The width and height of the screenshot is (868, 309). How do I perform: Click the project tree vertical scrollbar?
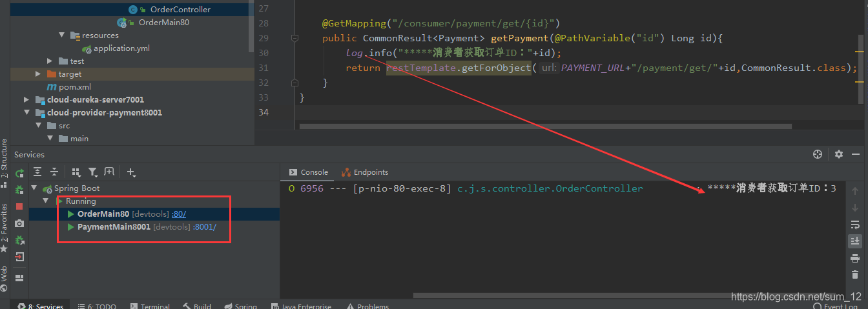point(251,26)
